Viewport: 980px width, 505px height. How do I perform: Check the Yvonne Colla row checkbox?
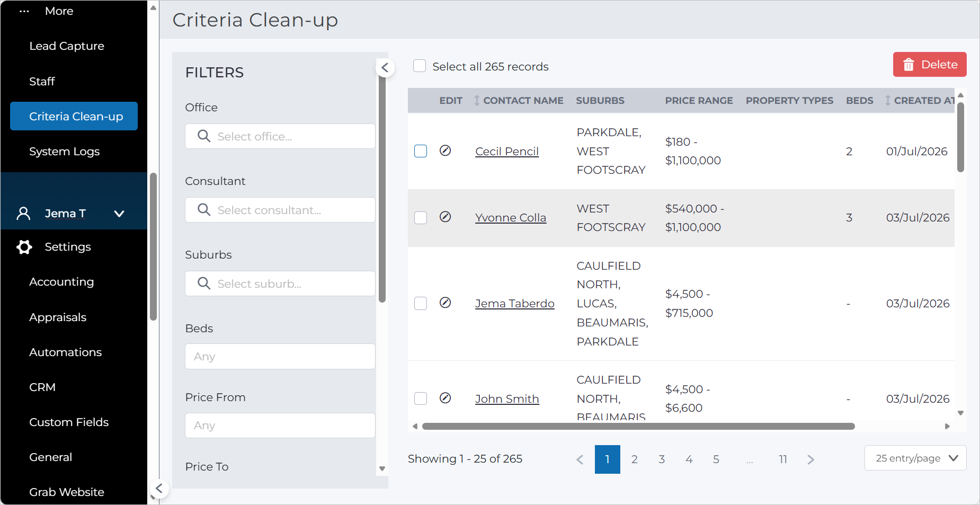pos(421,218)
